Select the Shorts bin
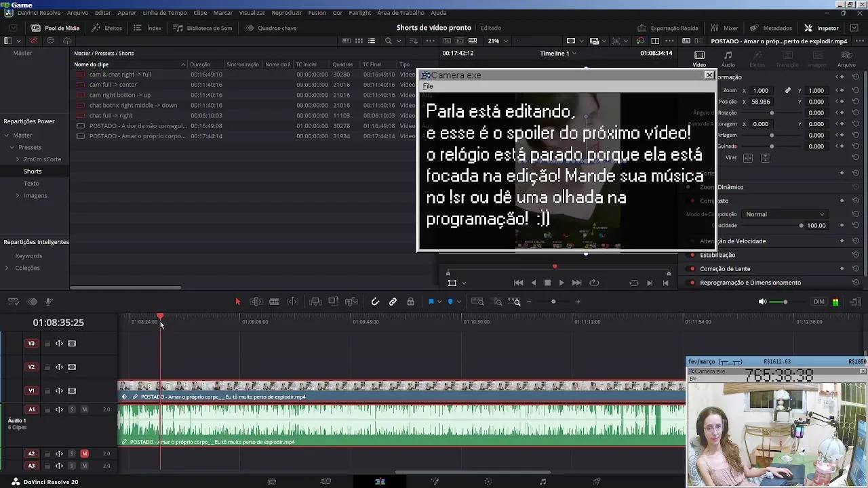This screenshot has height=488, width=868. coord(33,171)
